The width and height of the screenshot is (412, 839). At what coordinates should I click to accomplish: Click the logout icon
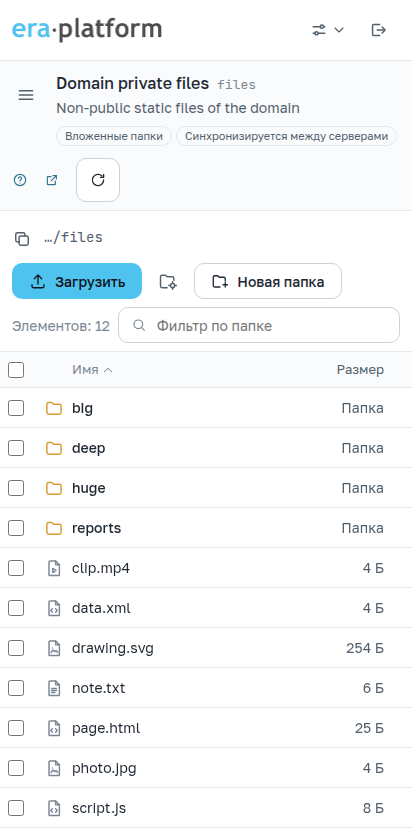point(379,30)
